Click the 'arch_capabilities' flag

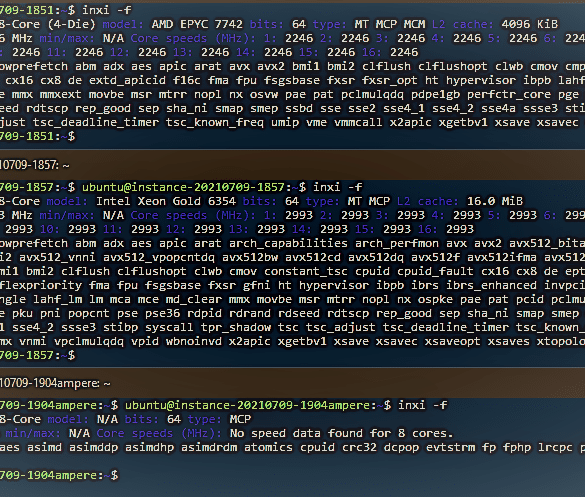point(288,243)
